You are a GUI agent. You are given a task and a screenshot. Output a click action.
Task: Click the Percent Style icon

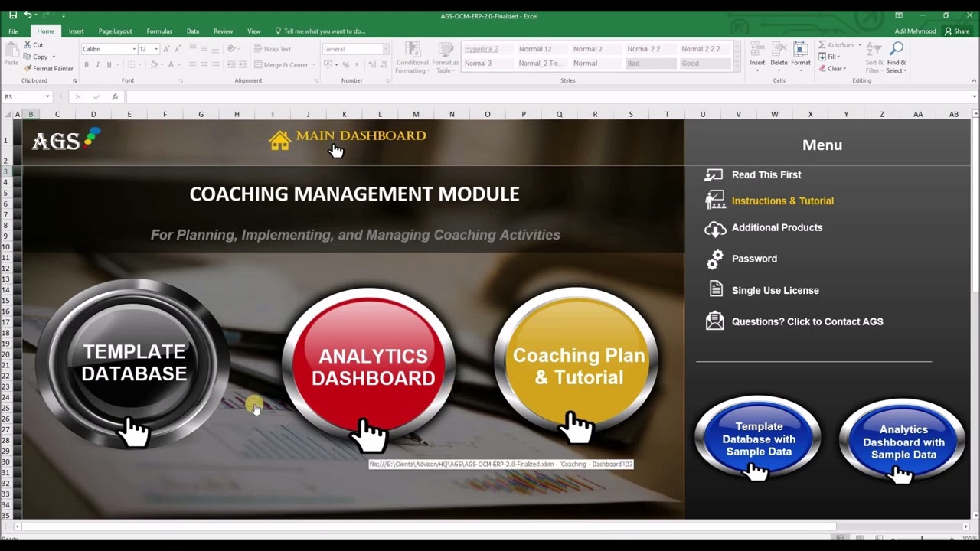click(345, 65)
